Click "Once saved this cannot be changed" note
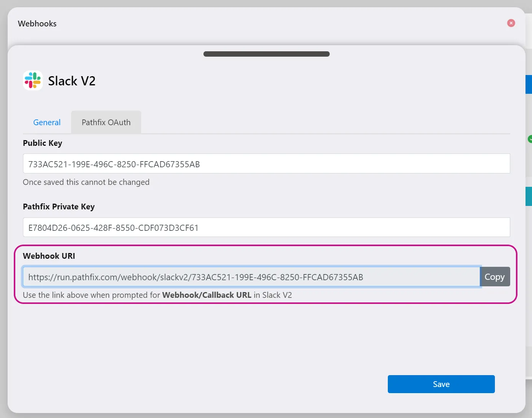This screenshot has height=418, width=532. 86,182
